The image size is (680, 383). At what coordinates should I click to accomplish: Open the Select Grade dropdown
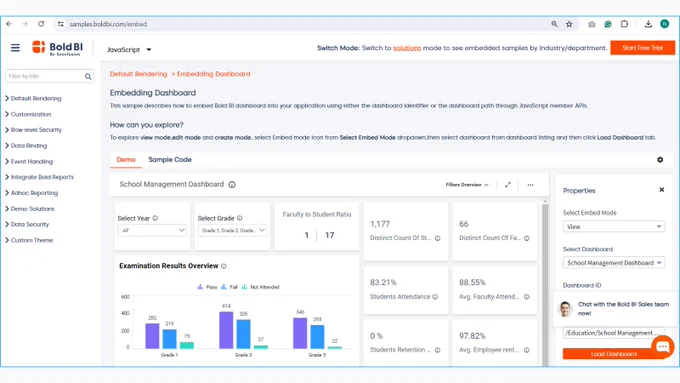tap(232, 230)
